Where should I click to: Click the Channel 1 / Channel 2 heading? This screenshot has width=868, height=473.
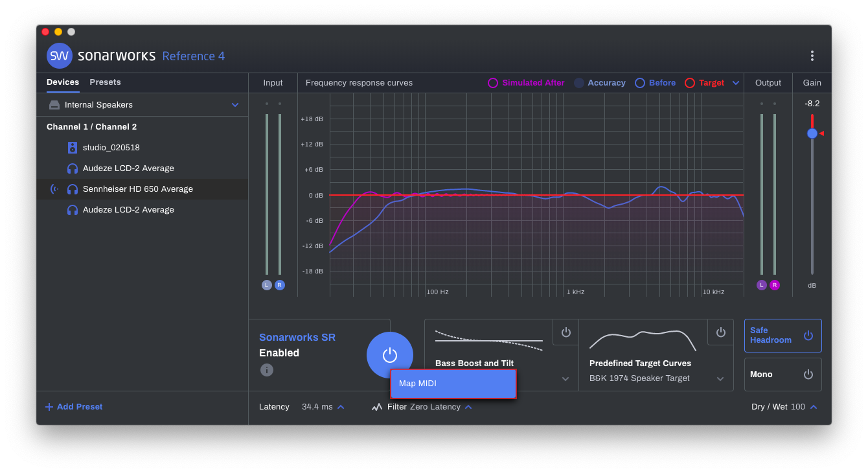[92, 127]
